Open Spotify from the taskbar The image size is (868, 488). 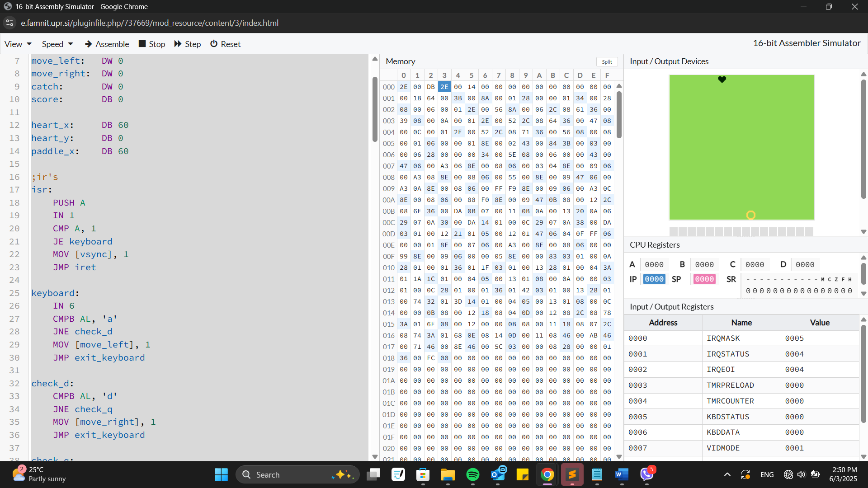coord(472,474)
